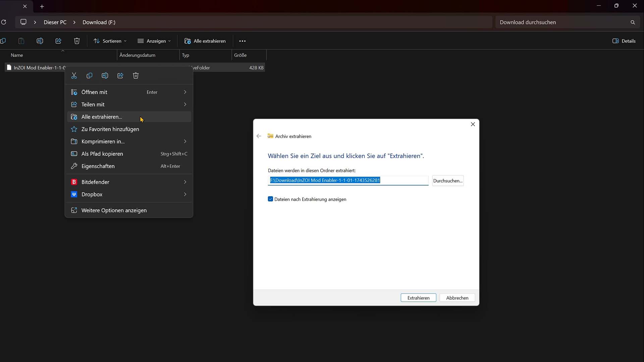Click the share icon in context menu
The height and width of the screenshot is (362, 644).
tap(120, 76)
